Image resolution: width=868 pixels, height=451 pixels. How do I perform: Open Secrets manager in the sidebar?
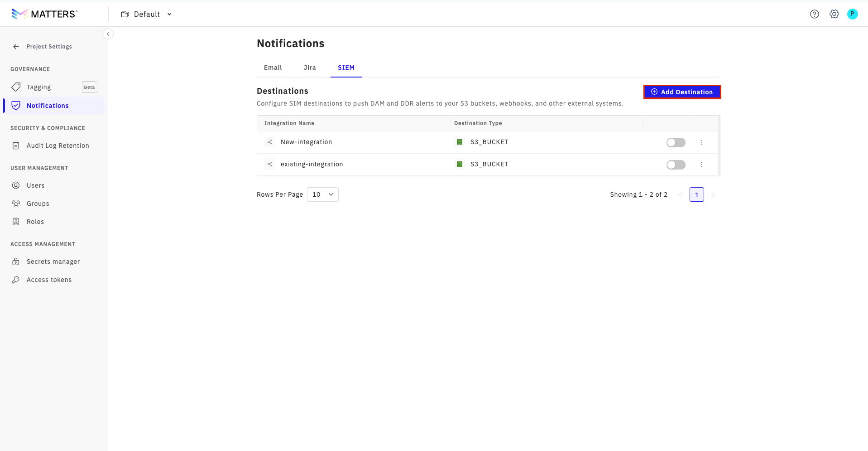(x=53, y=262)
